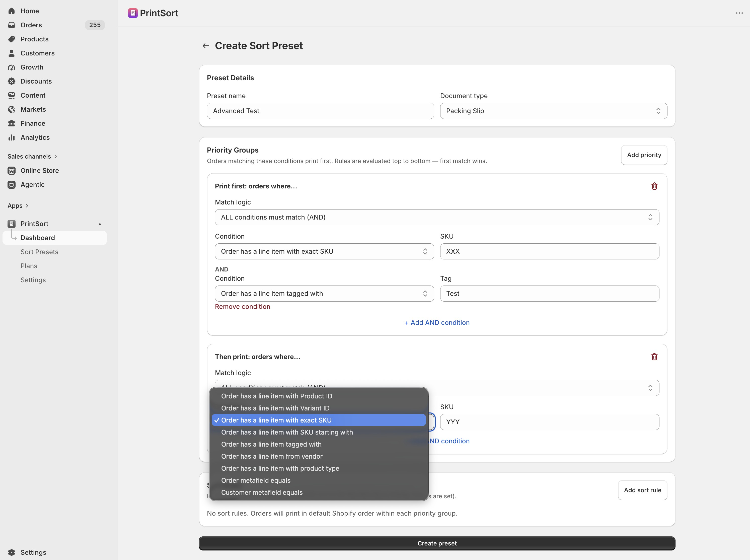Open the Document type Packing Slip dropdown
This screenshot has width=750, height=560.
(553, 111)
